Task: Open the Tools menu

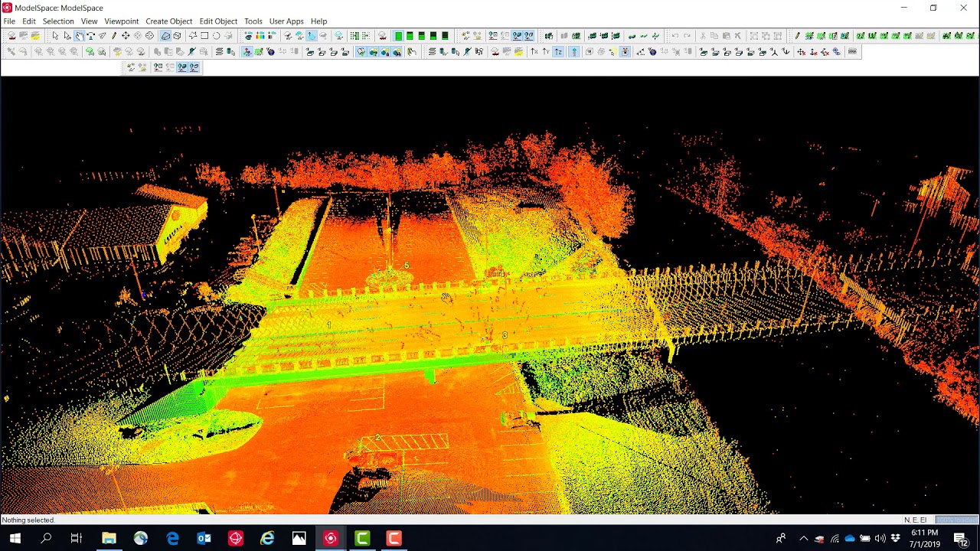Action: 253,21
